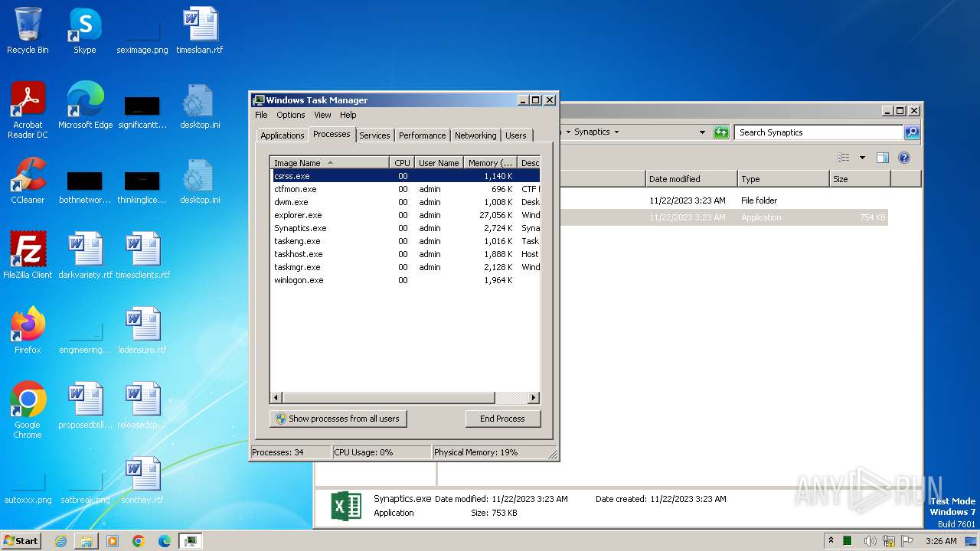Open the Help menu in Task Manager
980x551 pixels.
pos(348,115)
